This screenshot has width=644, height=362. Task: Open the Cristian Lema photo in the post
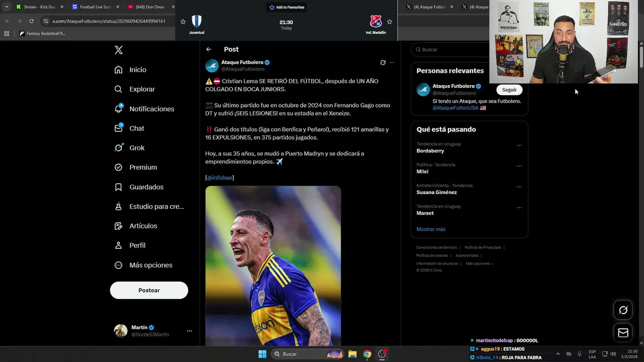point(273,266)
